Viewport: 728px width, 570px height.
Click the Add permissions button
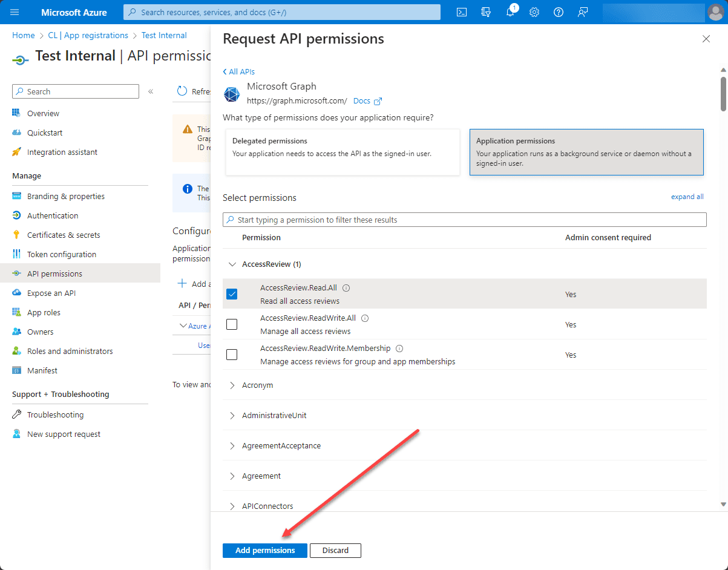coord(265,550)
